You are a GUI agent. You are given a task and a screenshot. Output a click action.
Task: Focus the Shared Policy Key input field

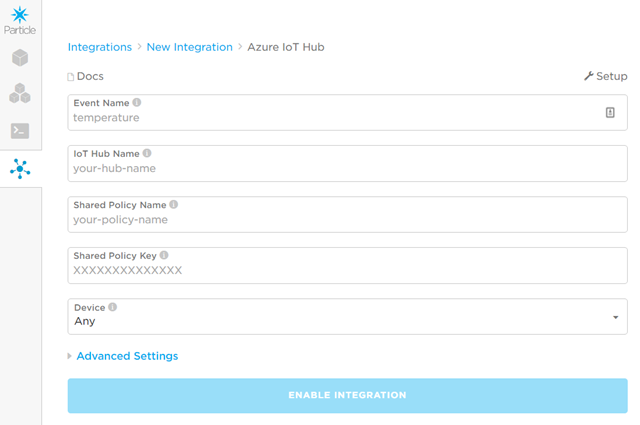coord(347,271)
